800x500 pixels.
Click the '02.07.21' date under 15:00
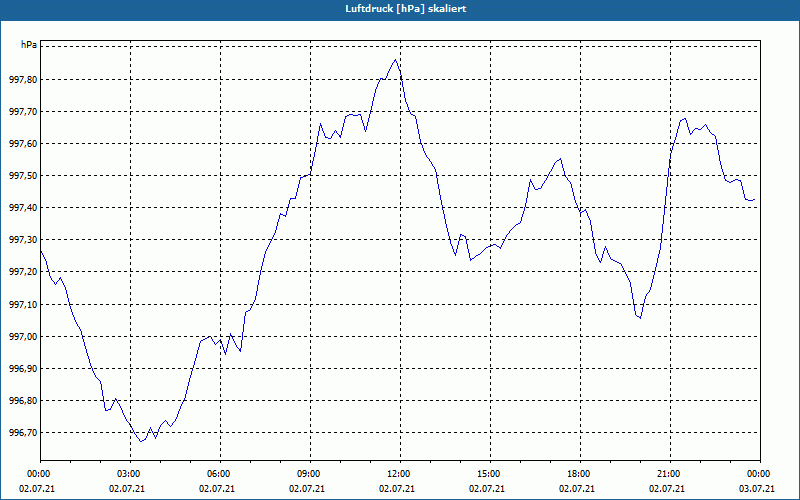pos(487,489)
